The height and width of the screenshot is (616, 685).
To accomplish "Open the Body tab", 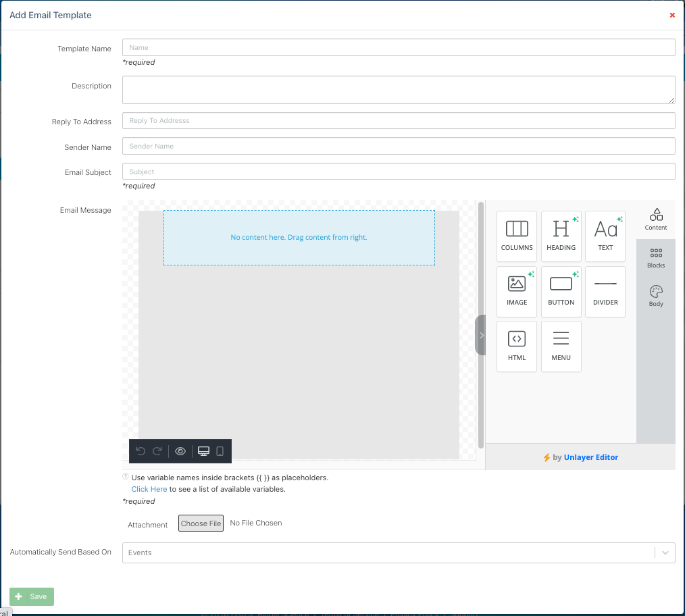I will point(656,296).
